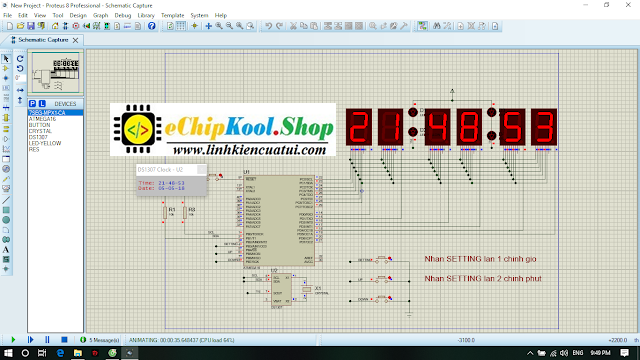Click the rotation angle input field

[x=20, y=78]
